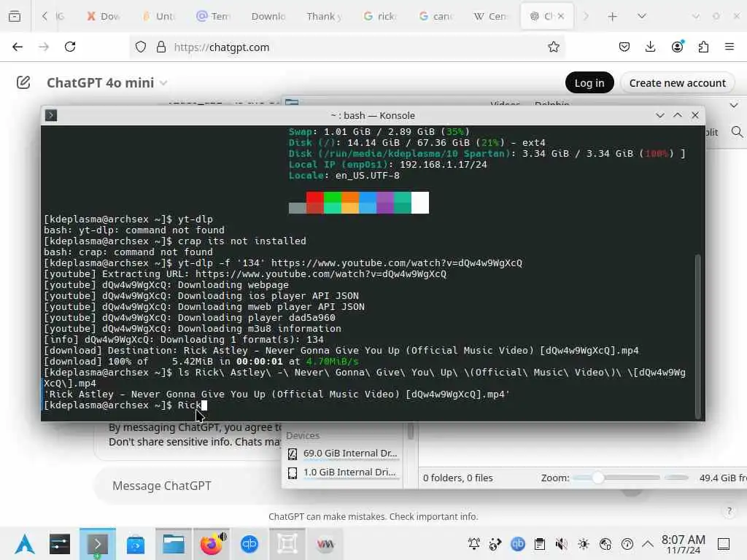The width and height of the screenshot is (747, 560).
Task: Click qBittorrent system tray icon
Action: pos(518,544)
